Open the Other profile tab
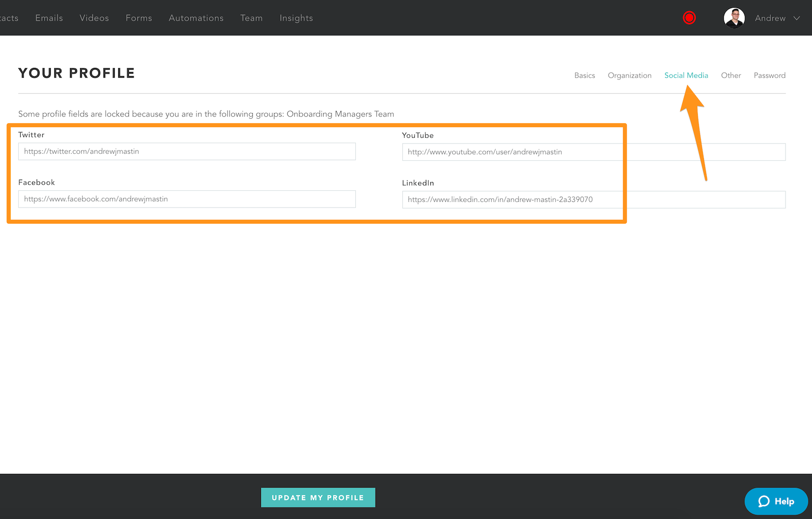Viewport: 812px width, 519px height. (x=731, y=75)
